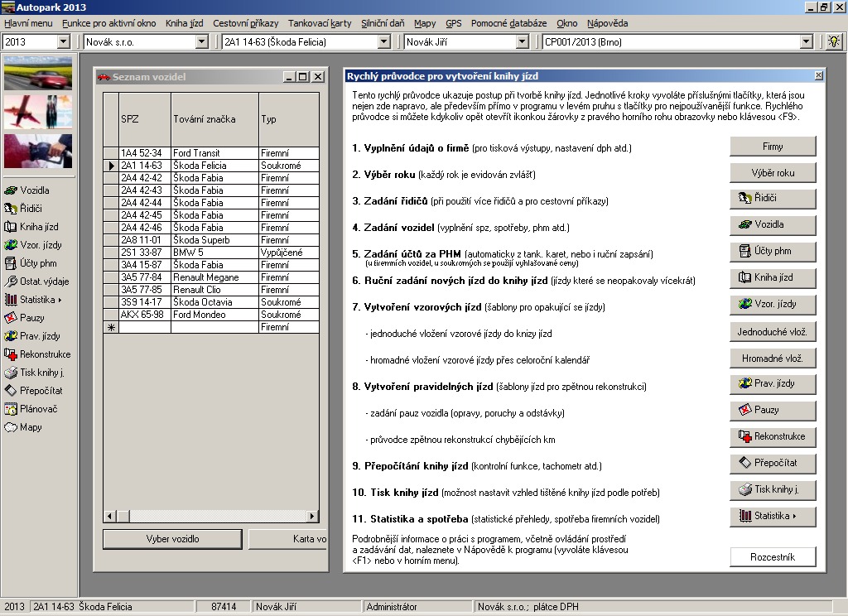Open Rekonstrukce in the left sidebar
Viewport: 848px width, 616px height.
coord(45,354)
